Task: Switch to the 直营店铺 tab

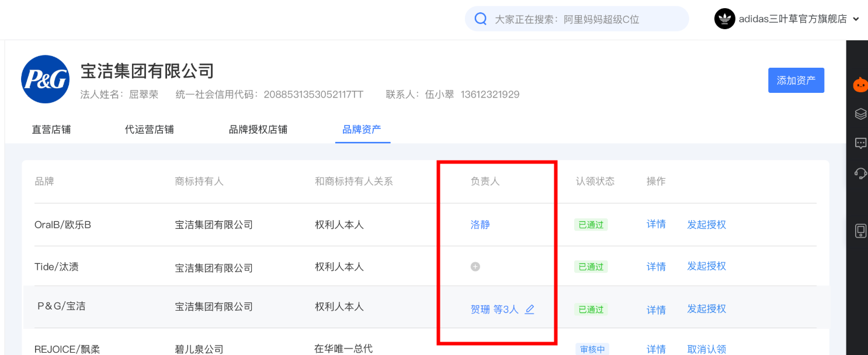Action: [x=51, y=129]
